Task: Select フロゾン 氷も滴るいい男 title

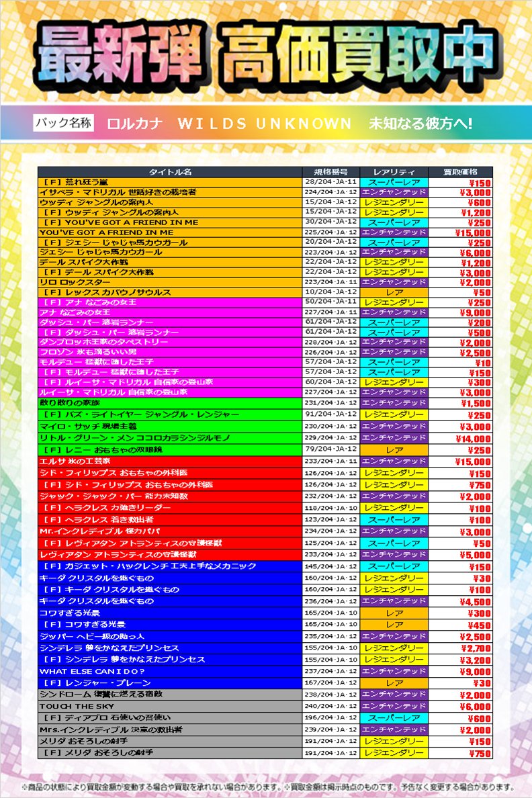Action: click(170, 352)
